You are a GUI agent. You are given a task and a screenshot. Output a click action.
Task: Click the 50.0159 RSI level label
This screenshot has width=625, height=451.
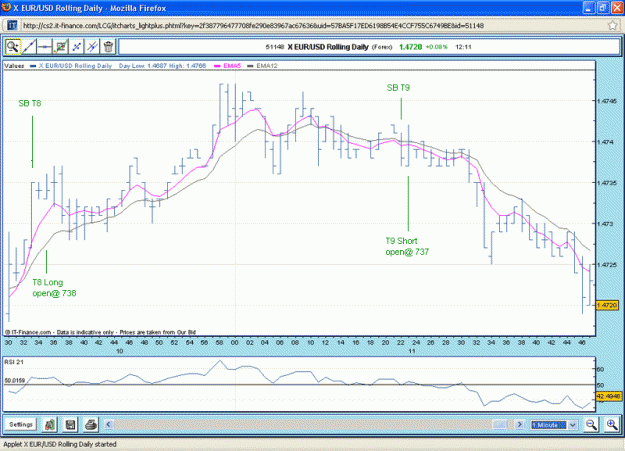click(x=14, y=381)
